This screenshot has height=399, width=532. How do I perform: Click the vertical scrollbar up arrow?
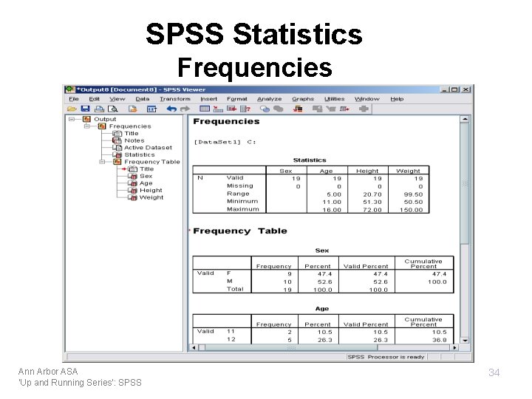pyautogui.click(x=465, y=119)
